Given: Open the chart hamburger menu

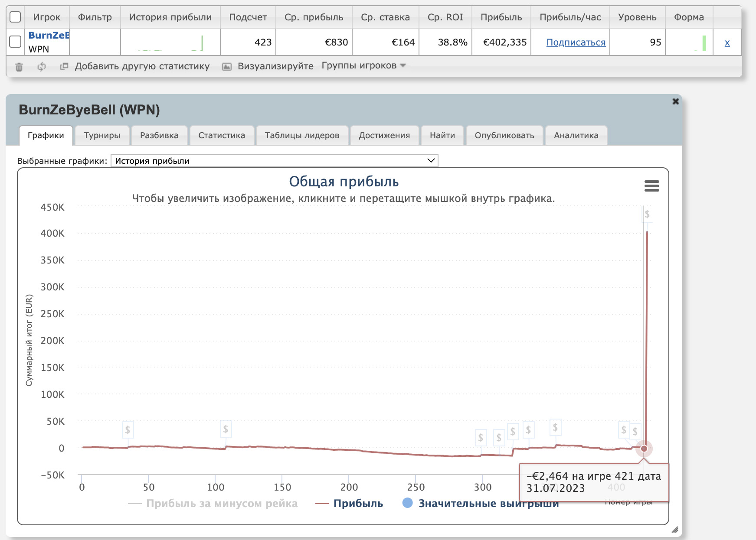Looking at the screenshot, I should (x=651, y=186).
